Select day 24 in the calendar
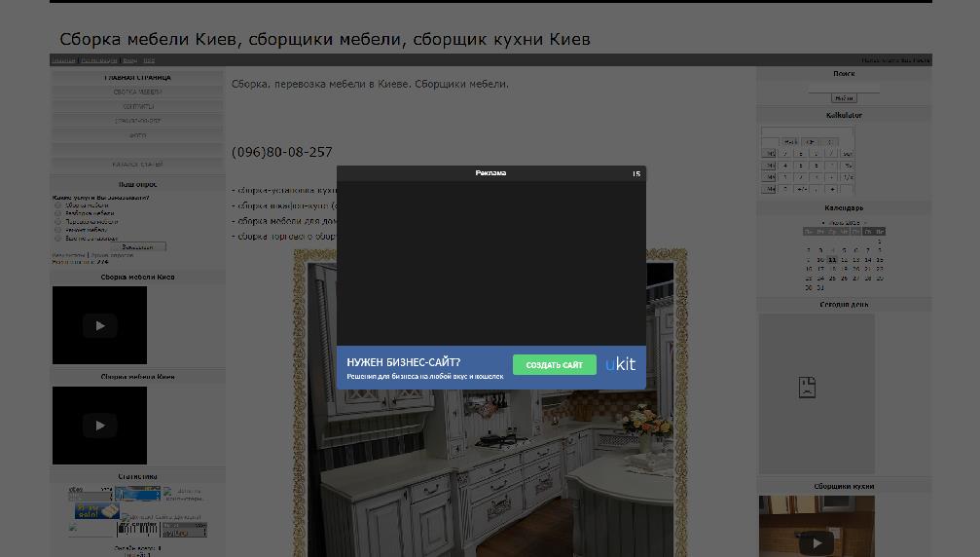The image size is (980, 557). pyautogui.click(x=820, y=278)
